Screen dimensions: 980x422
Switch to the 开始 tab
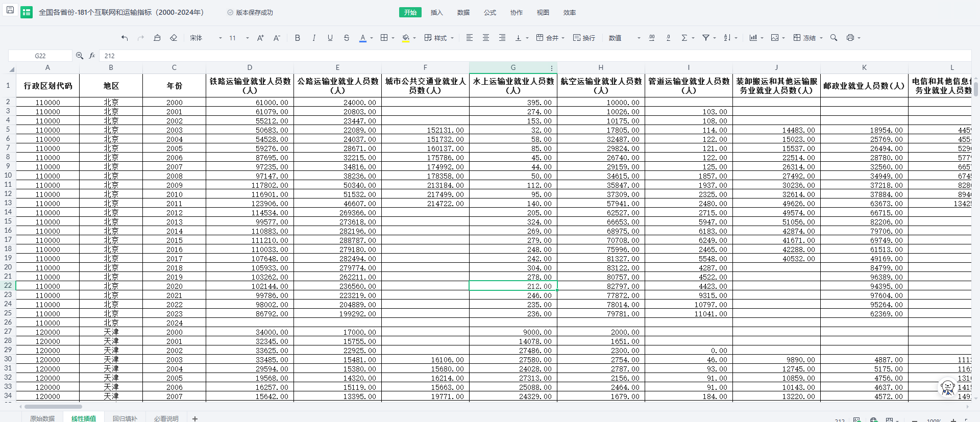click(410, 12)
